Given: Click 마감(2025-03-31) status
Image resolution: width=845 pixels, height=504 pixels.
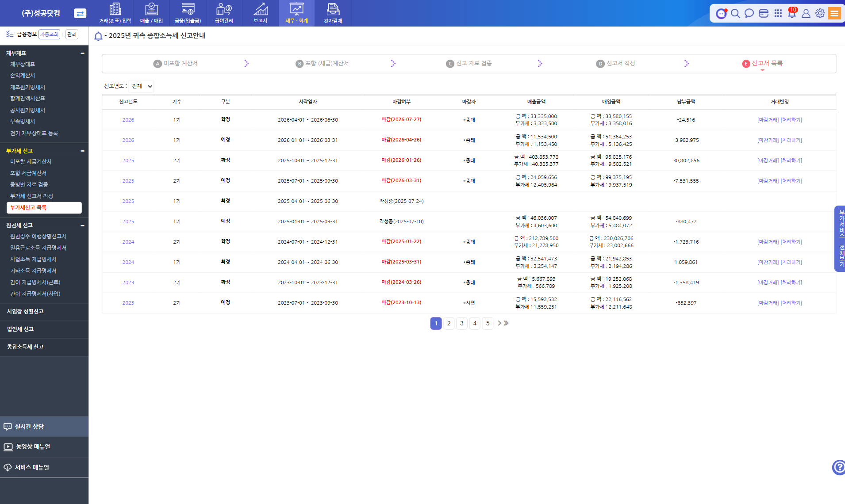Looking at the screenshot, I should pos(401,262).
